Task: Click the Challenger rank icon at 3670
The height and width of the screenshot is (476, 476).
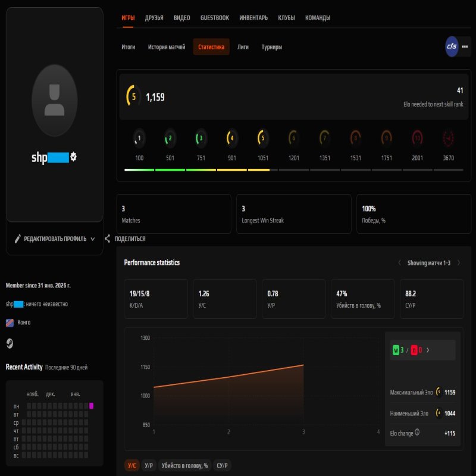Action: (x=448, y=139)
